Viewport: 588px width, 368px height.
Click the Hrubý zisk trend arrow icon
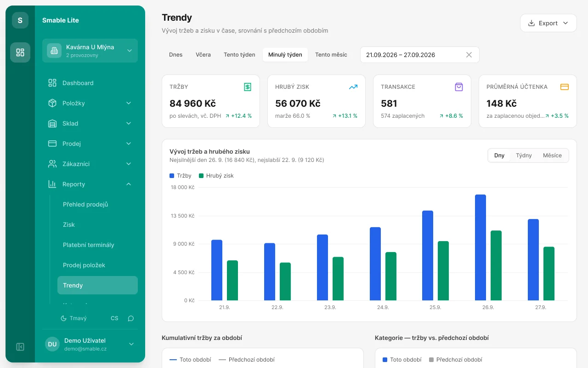(x=353, y=87)
